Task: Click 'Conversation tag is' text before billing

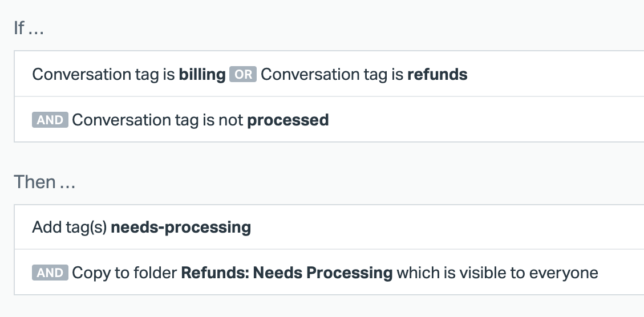Action: pos(104,74)
